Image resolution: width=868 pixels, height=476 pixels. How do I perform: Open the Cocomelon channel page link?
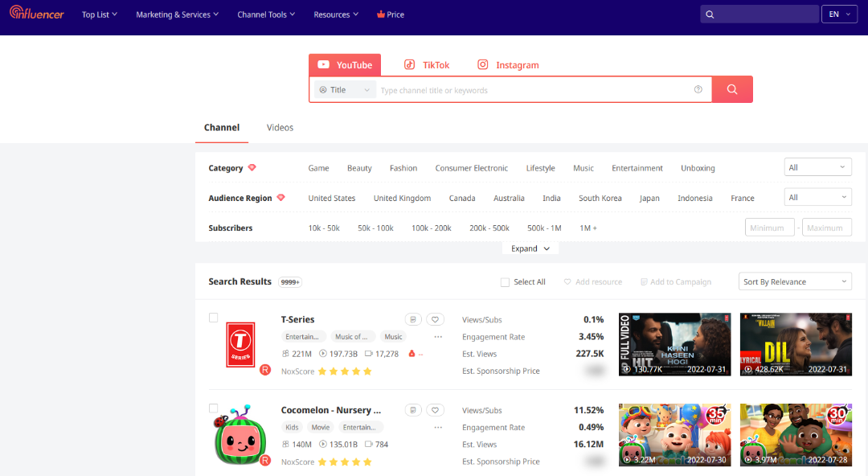tap(332, 409)
